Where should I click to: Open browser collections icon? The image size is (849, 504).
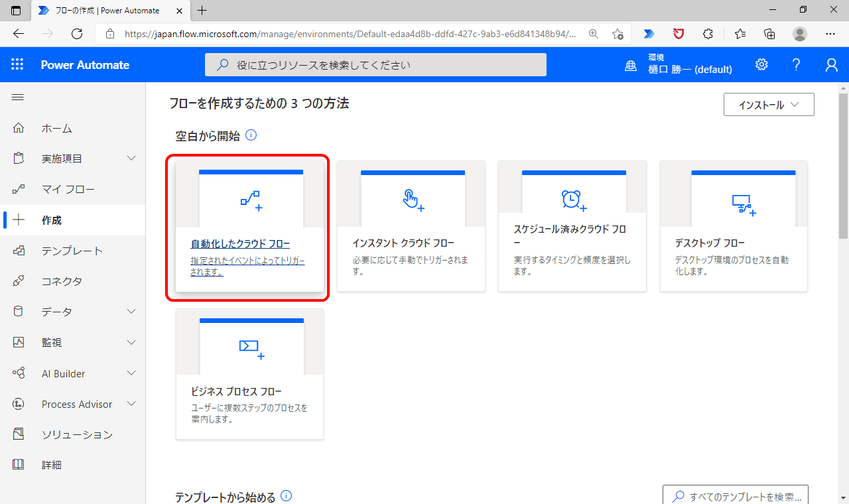coord(769,34)
